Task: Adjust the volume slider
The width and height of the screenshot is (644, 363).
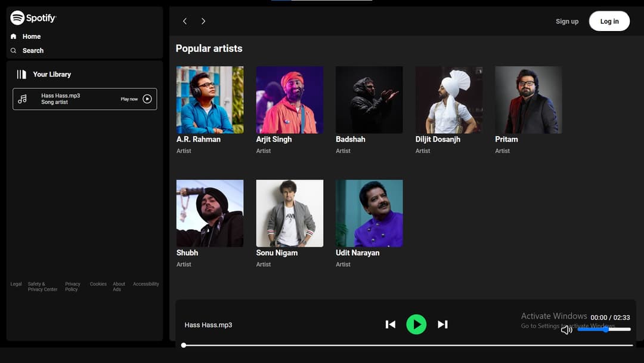Action: click(x=605, y=329)
